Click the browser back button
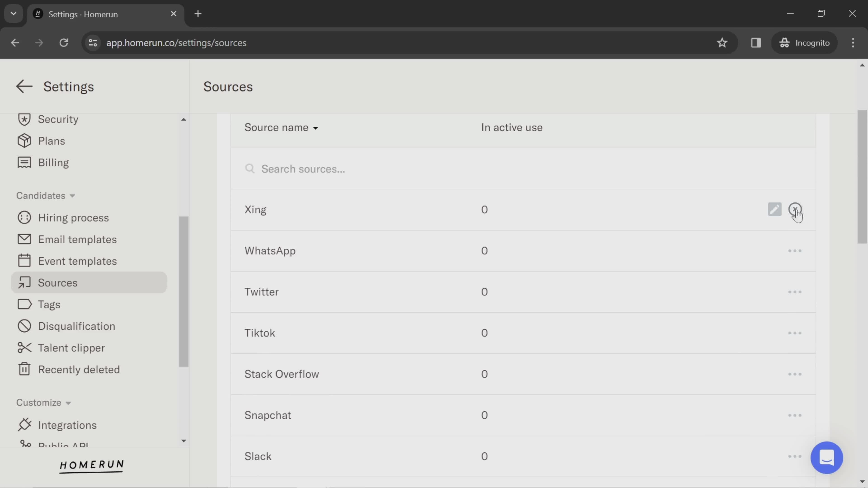 [15, 43]
